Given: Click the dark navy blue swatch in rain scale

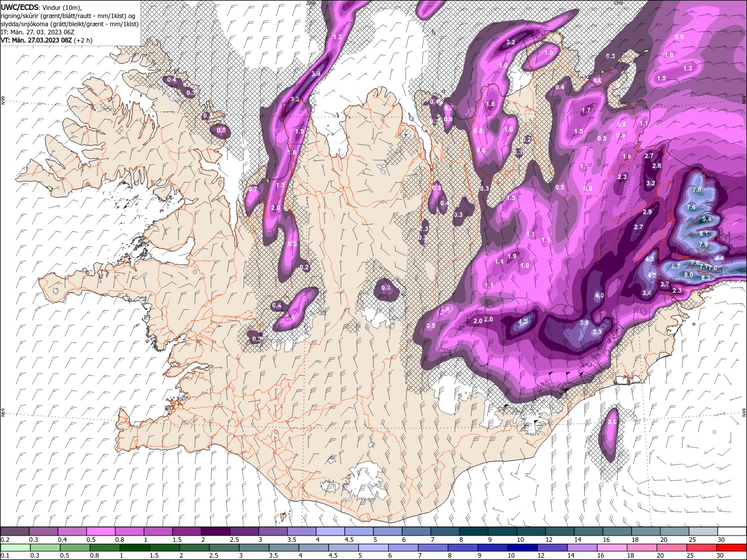Looking at the screenshot, I should (521, 548).
